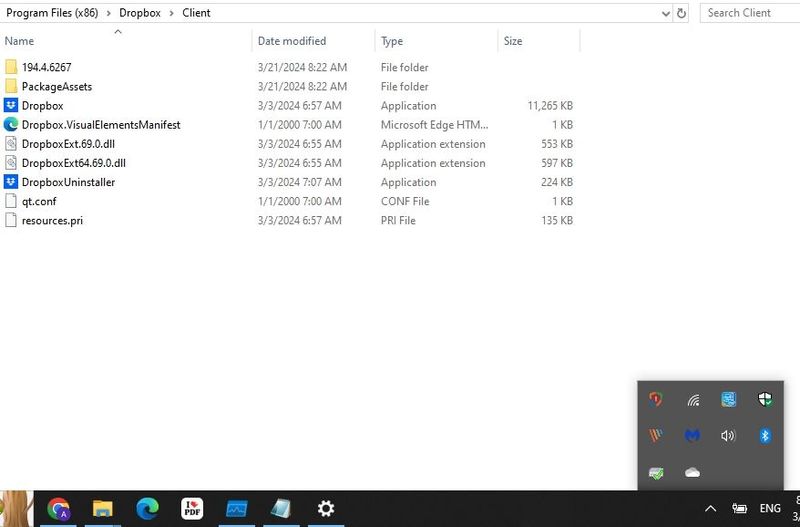The image size is (800, 527).
Task: Click the blue chip icon in tray overflow
Action: 729,399
